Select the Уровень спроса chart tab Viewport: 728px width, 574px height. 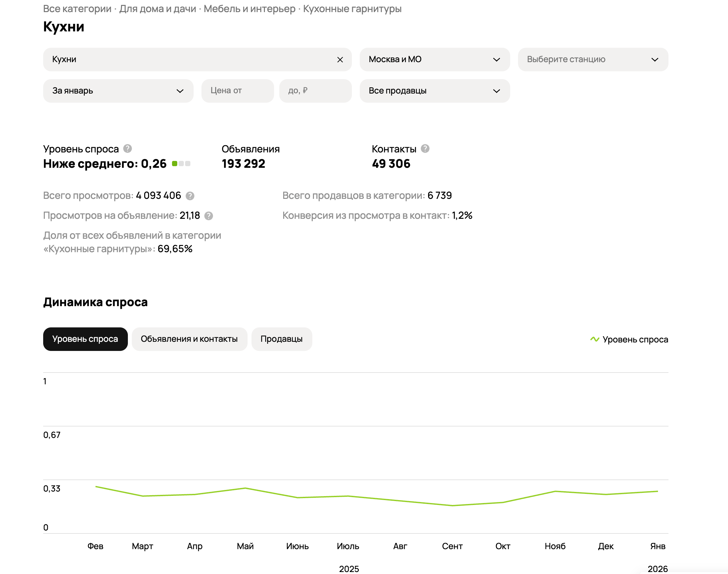click(85, 339)
